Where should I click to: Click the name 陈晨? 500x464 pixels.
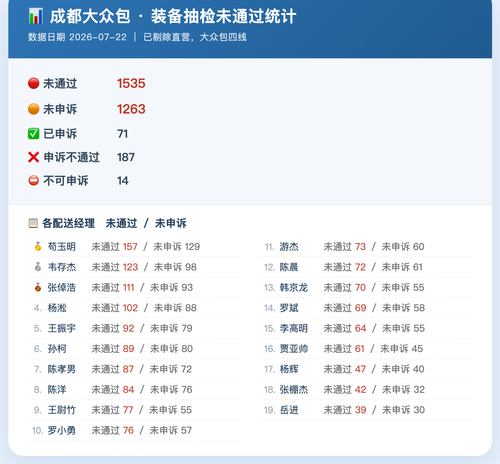(x=289, y=267)
